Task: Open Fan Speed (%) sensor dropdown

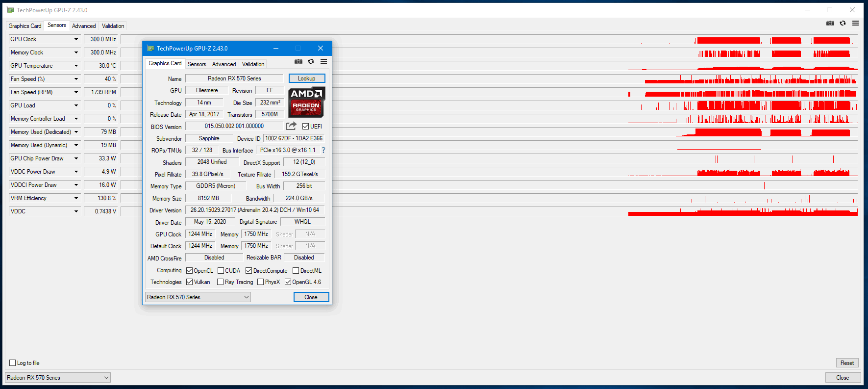Action: (x=76, y=79)
